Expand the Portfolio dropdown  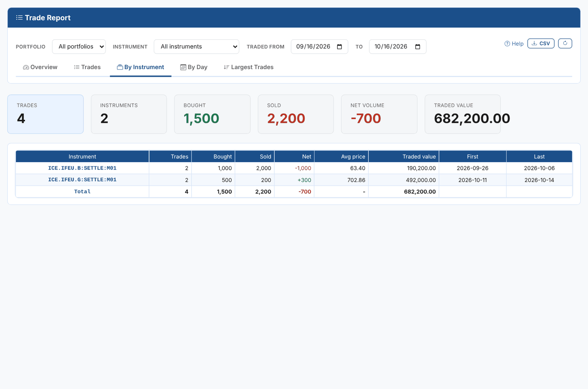(x=79, y=47)
